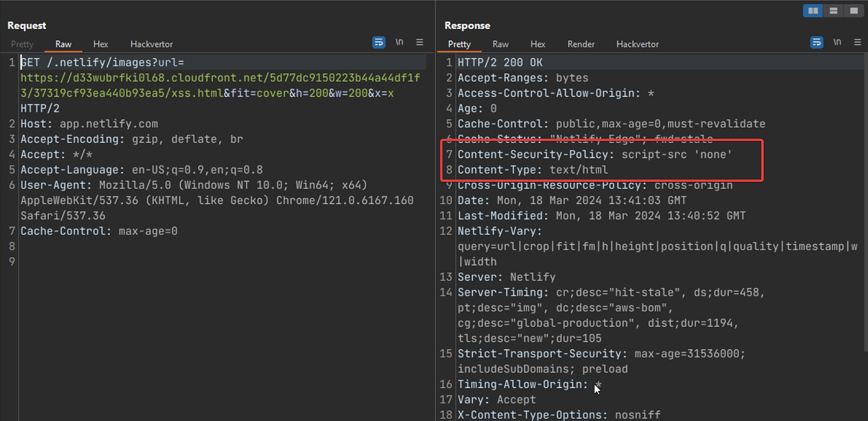Open the Hackvertor tab for the Response

637,44
